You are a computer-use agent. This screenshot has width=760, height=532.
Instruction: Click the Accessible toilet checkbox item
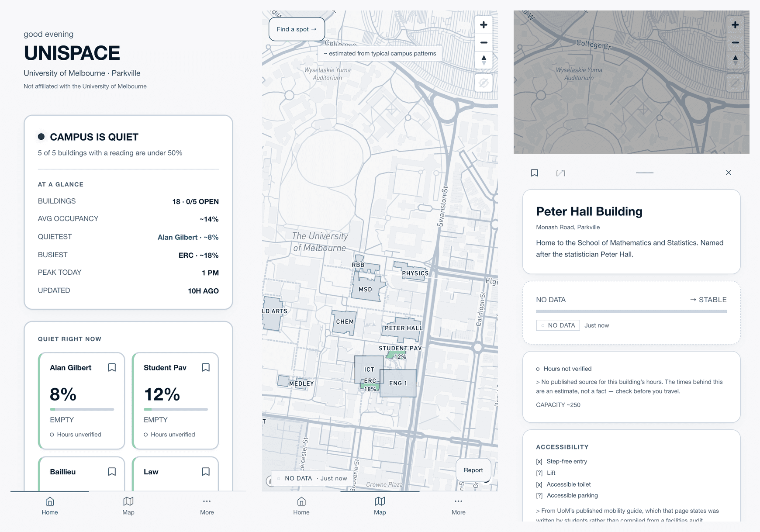click(x=563, y=484)
